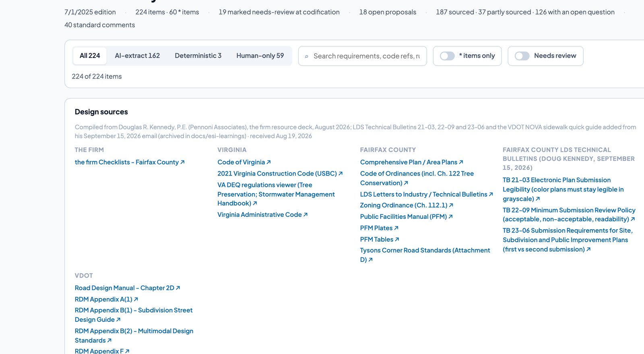Open VA DEQ regulations viewer link
The width and height of the screenshot is (644, 354).
point(276,194)
